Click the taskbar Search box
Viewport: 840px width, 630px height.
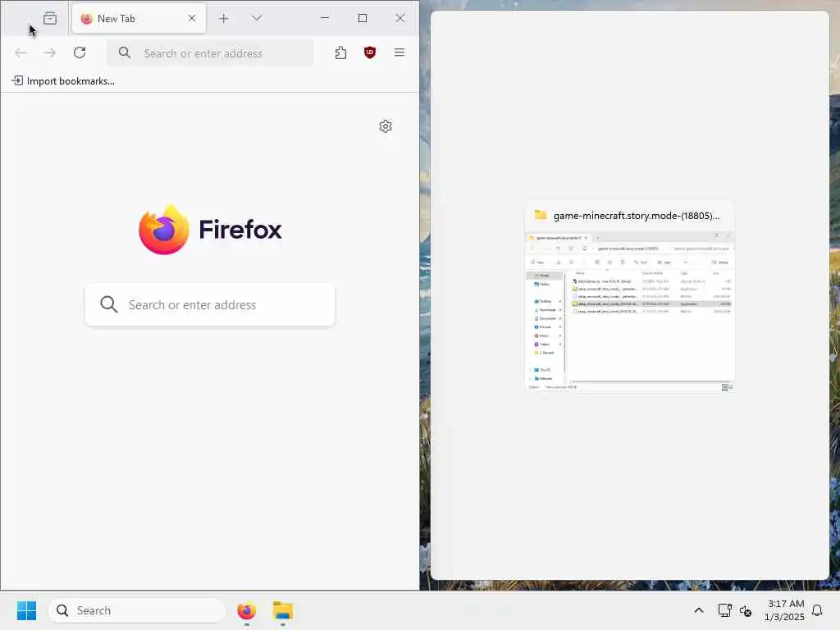137,610
